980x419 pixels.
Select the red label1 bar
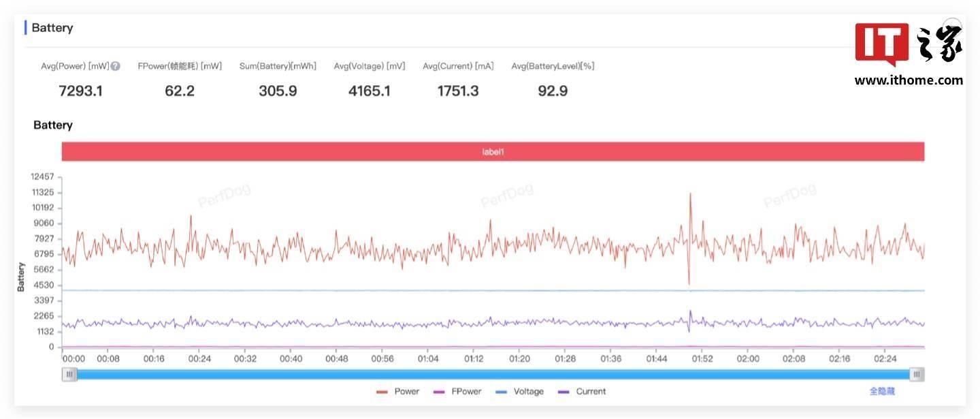pyautogui.click(x=493, y=152)
